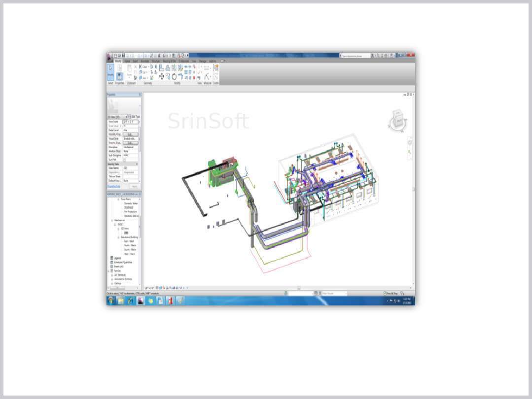This screenshot has height=399, width=532.
Task: Select the Join geometry tool
Action: 143,78
